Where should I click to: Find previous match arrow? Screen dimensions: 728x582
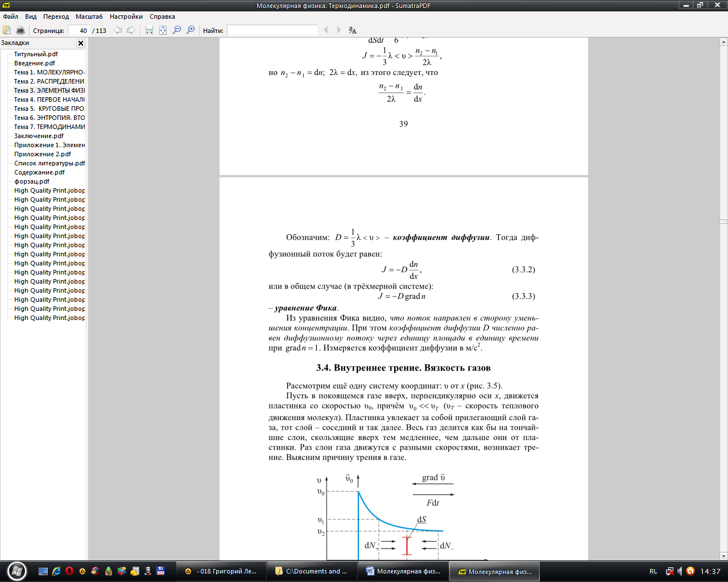326,30
